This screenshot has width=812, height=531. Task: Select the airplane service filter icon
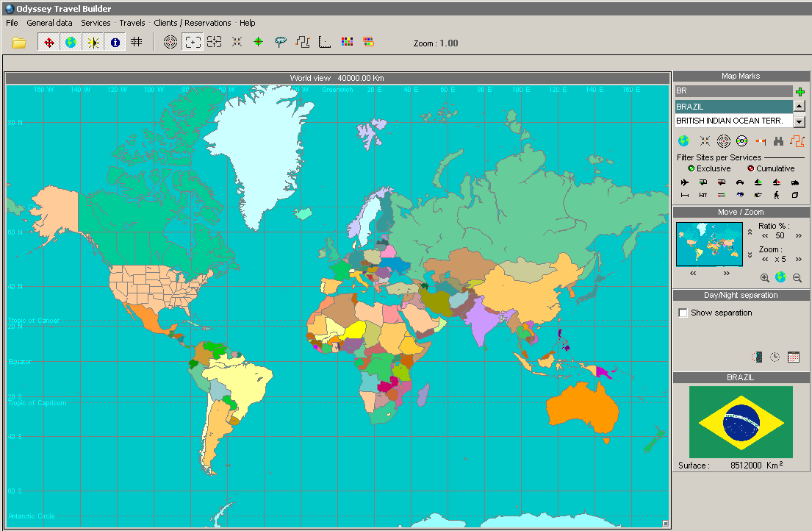685,182
